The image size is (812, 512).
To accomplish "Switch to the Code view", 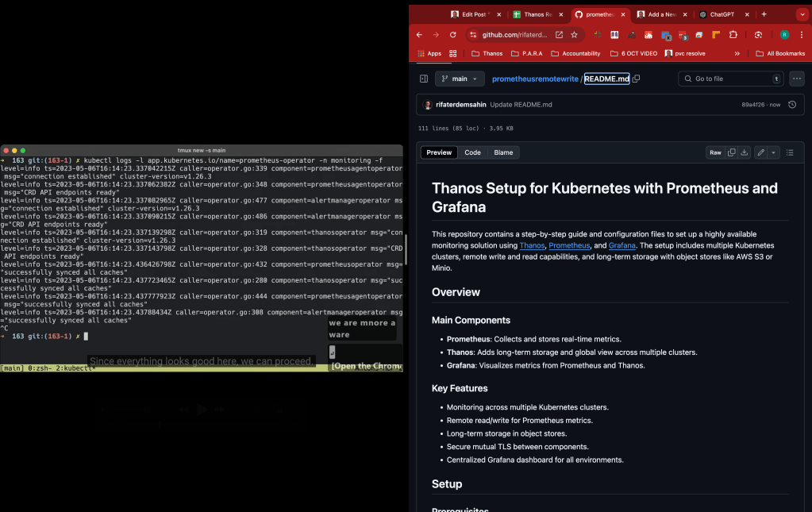I will (x=472, y=152).
